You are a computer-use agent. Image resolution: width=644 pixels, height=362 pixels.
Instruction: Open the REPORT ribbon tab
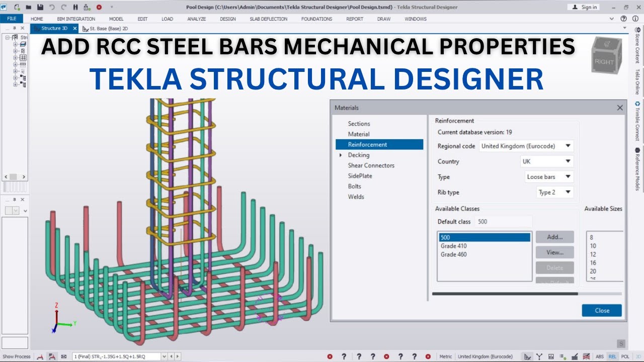coord(355,19)
